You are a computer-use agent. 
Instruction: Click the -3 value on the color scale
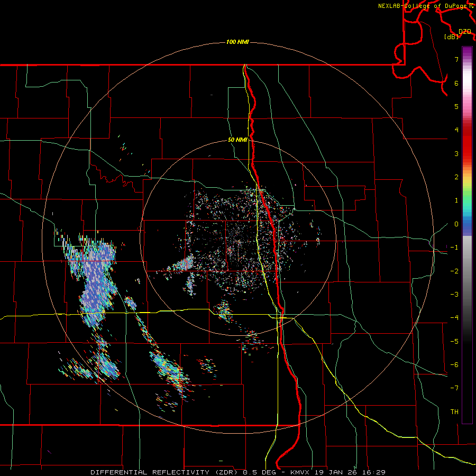coord(454,295)
